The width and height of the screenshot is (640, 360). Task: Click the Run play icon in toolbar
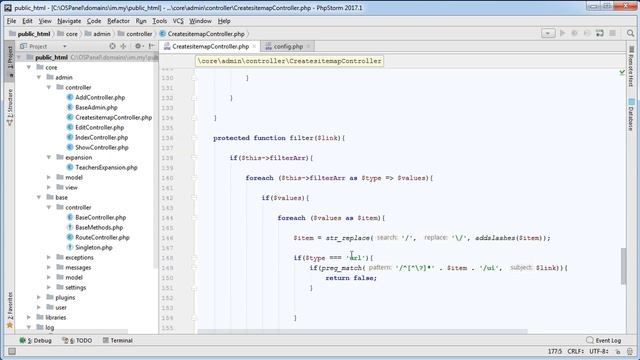[x=562, y=33]
